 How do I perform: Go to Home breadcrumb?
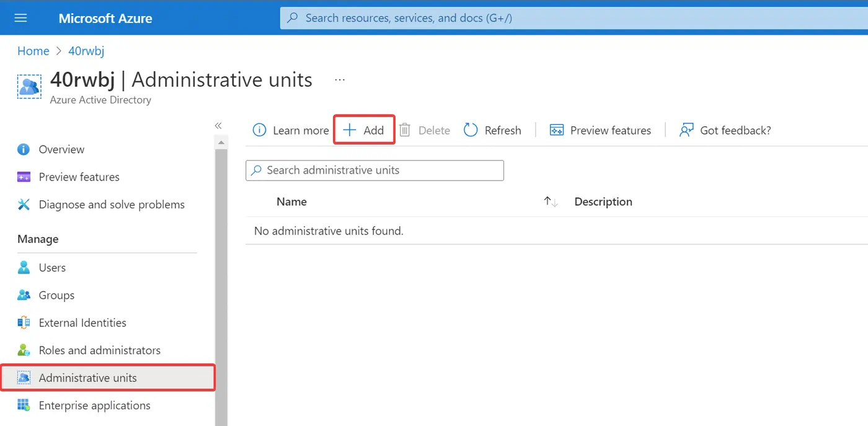33,51
